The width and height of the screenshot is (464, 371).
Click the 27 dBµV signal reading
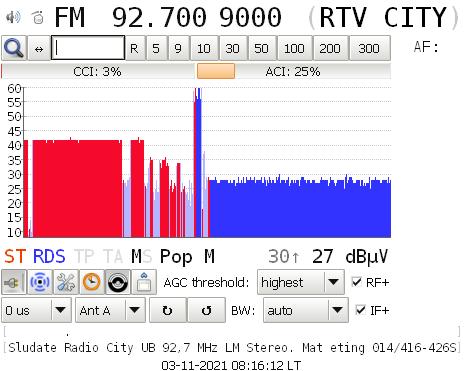click(350, 257)
